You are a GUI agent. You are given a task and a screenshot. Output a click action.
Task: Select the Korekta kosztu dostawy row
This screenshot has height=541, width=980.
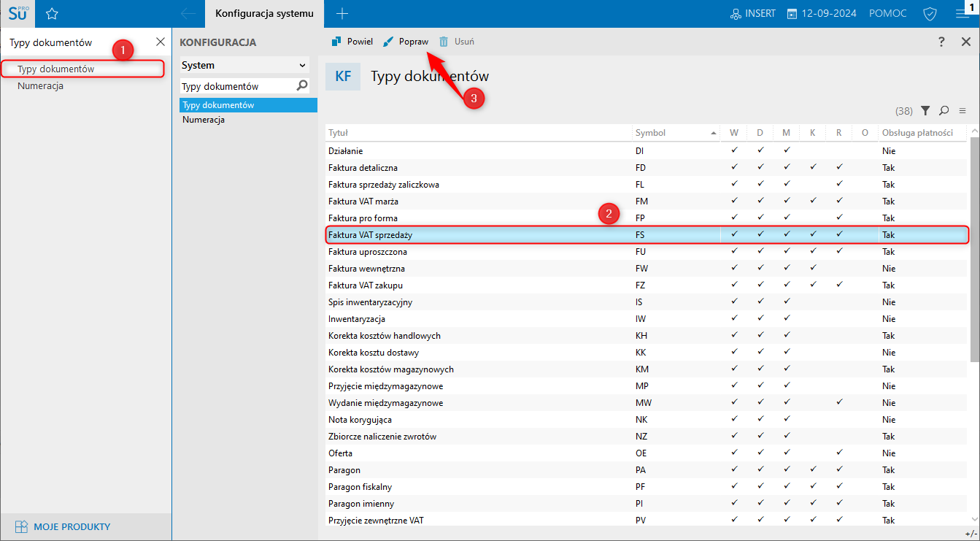tap(647, 353)
